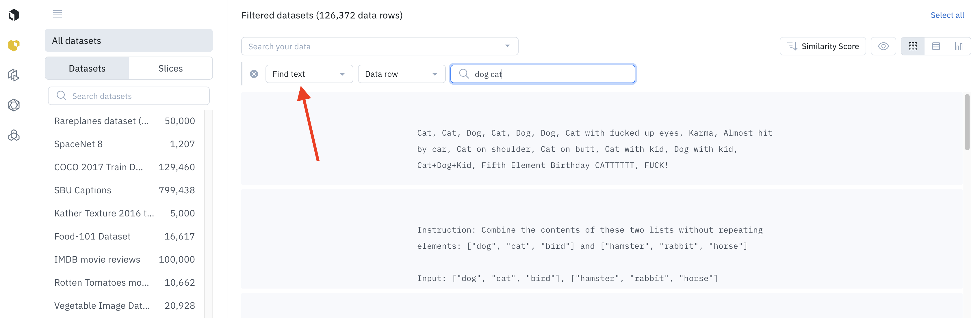Open the Combine the contents lists data row
Screen dimensions: 980x318
click(602, 239)
